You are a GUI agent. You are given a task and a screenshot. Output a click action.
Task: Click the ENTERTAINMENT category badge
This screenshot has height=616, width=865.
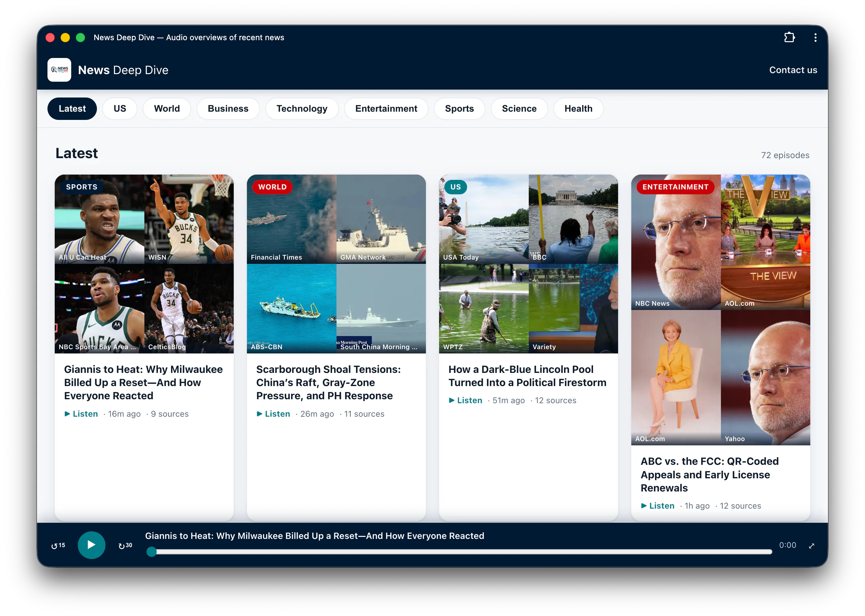click(675, 187)
